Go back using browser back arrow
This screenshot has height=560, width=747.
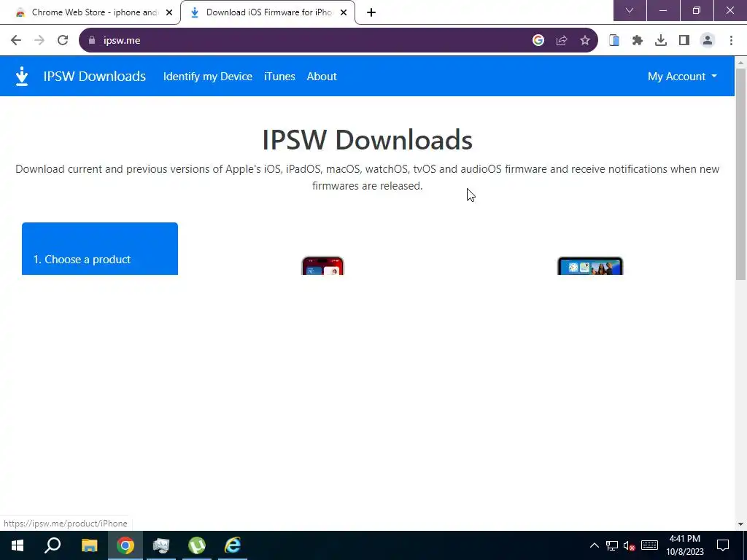pyautogui.click(x=16, y=41)
